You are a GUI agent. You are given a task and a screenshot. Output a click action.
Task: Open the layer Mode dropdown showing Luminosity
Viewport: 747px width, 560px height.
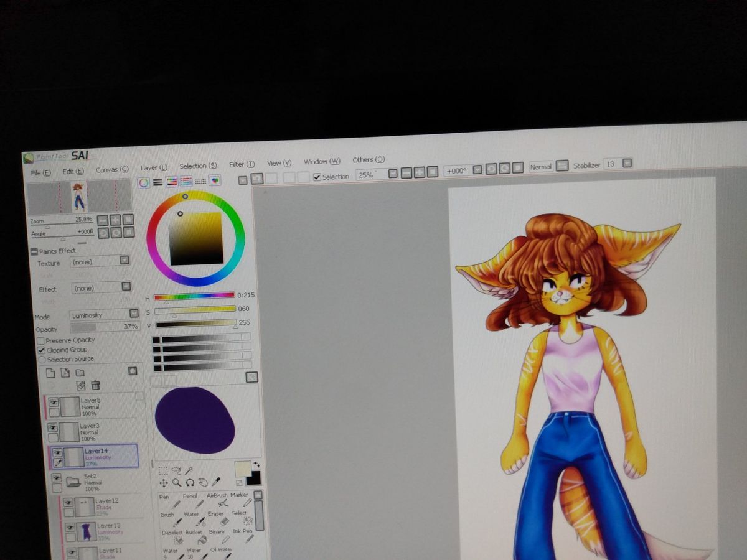coord(103,315)
